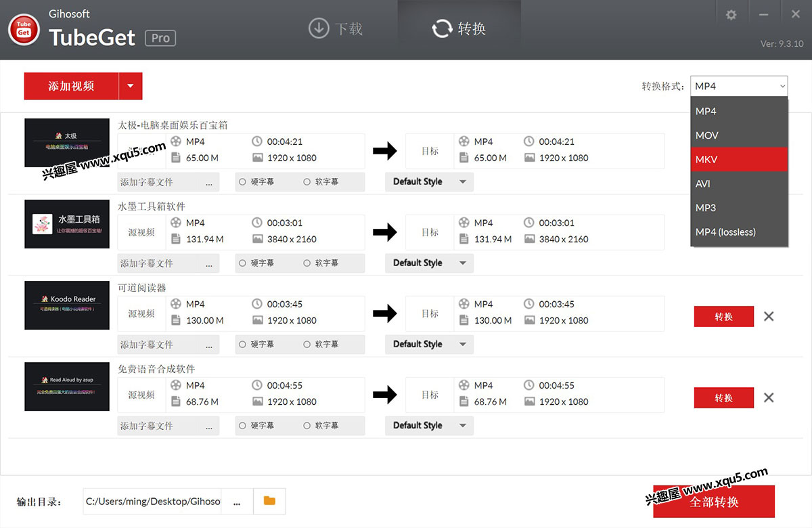Browse subtitle file for 免费语音合成软件
812x528 pixels.
209,426
